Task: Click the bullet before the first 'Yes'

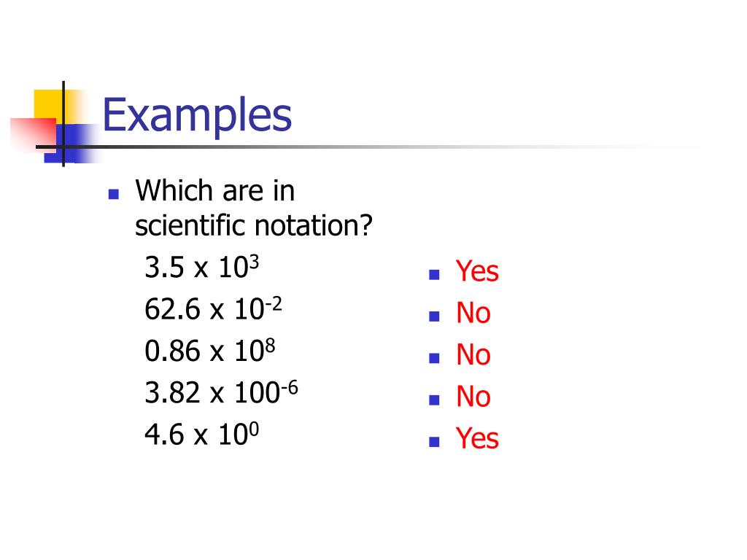Action: pyautogui.click(x=434, y=275)
